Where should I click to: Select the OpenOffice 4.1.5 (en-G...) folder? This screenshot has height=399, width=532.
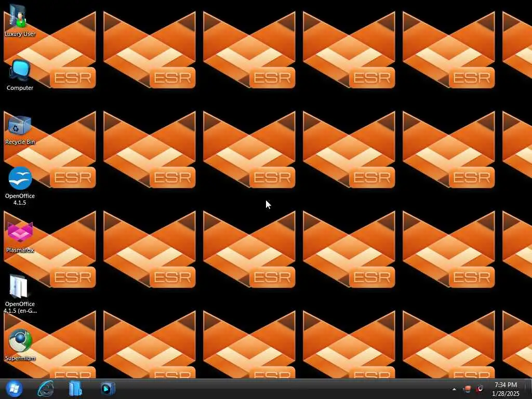point(20,294)
